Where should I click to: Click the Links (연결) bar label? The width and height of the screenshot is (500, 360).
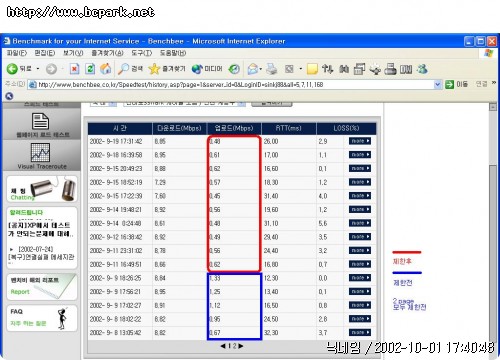click(481, 84)
